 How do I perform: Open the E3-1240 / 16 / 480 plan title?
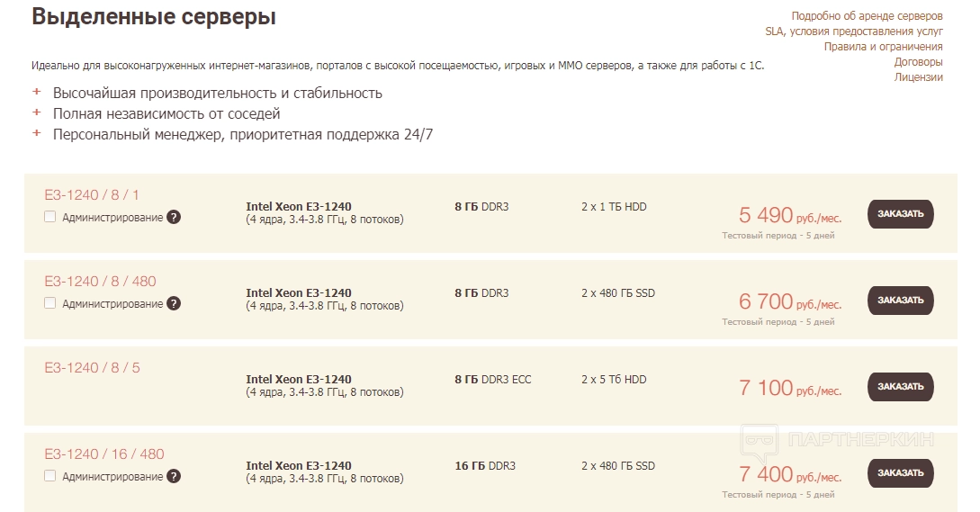[104, 454]
